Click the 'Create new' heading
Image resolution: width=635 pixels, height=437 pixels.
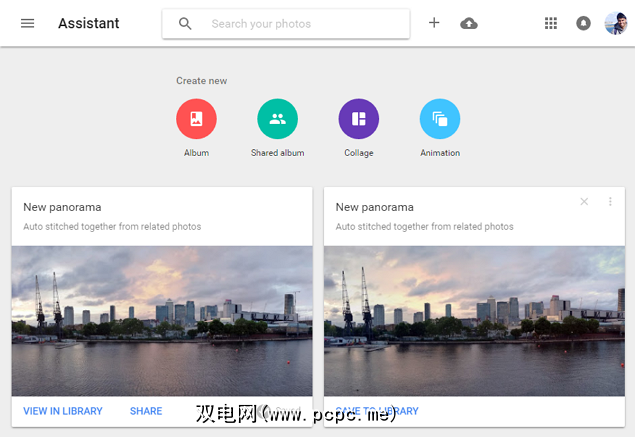202,81
